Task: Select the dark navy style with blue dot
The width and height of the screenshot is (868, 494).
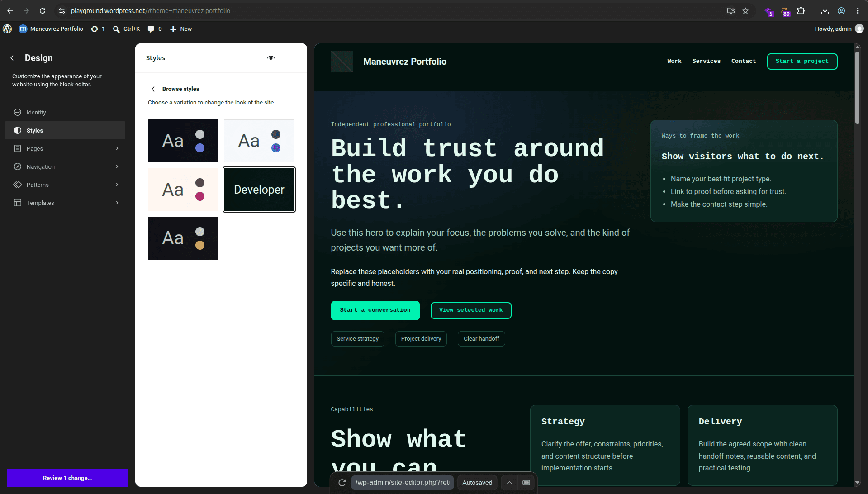Action: pyautogui.click(x=183, y=141)
